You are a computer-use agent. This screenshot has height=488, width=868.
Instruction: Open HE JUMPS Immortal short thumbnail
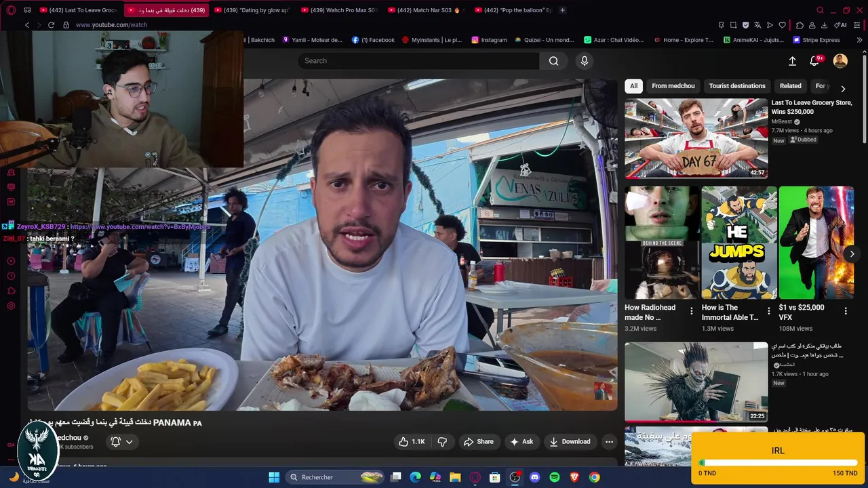click(x=739, y=243)
